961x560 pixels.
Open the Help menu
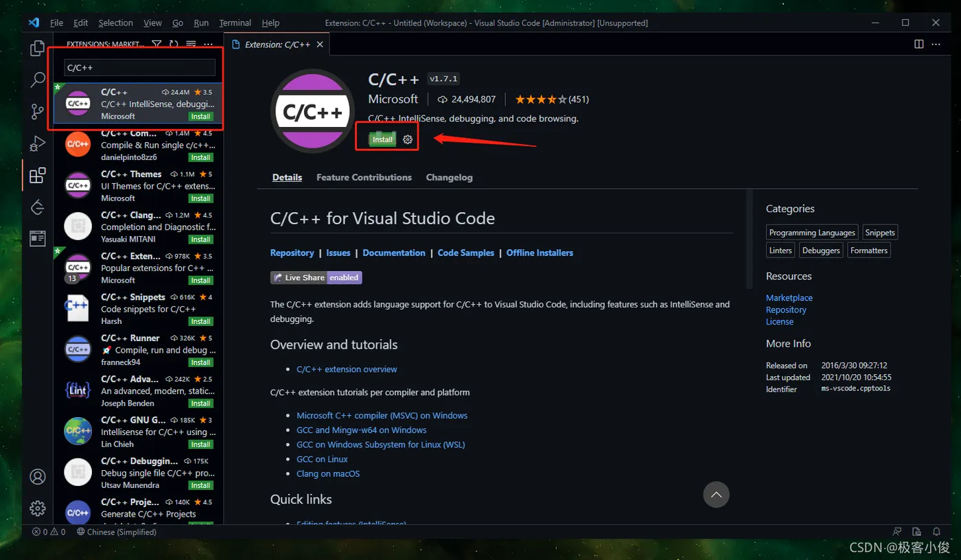270,23
